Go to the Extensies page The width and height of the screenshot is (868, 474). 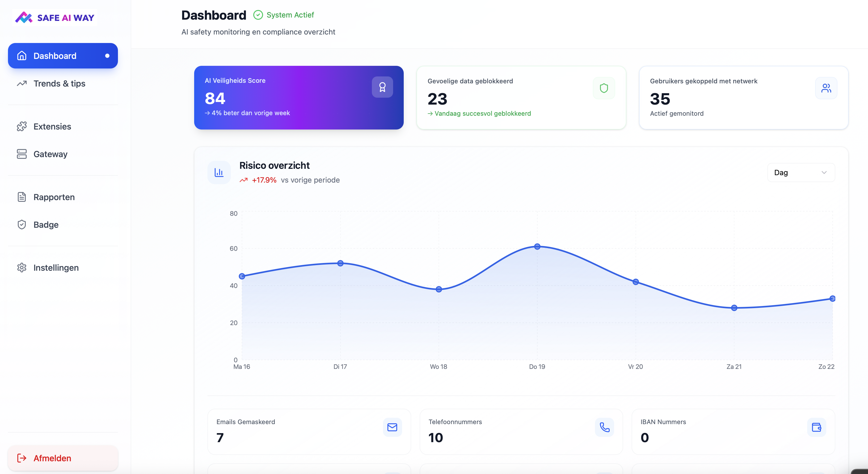pyautogui.click(x=52, y=127)
